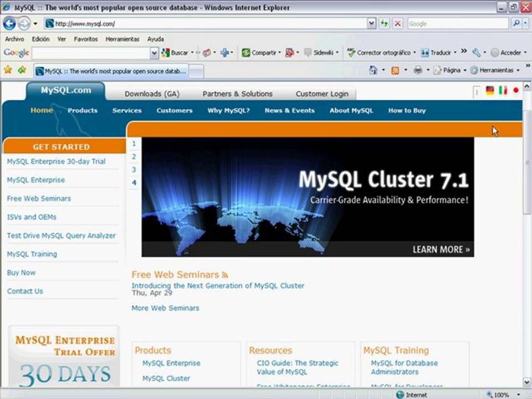Click the Italian flag language icon
532x399 pixels.
click(x=503, y=90)
